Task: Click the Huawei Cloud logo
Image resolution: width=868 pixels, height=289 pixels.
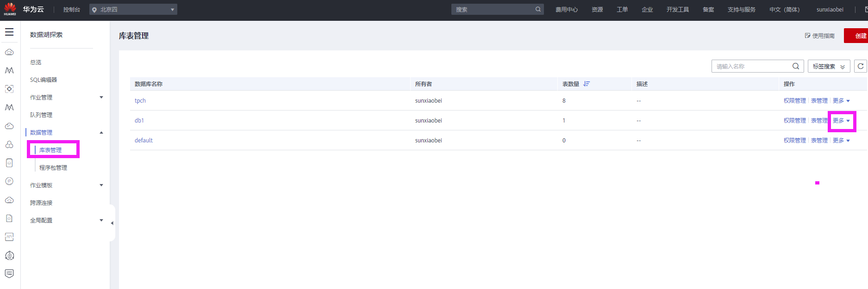Action: coord(10,9)
